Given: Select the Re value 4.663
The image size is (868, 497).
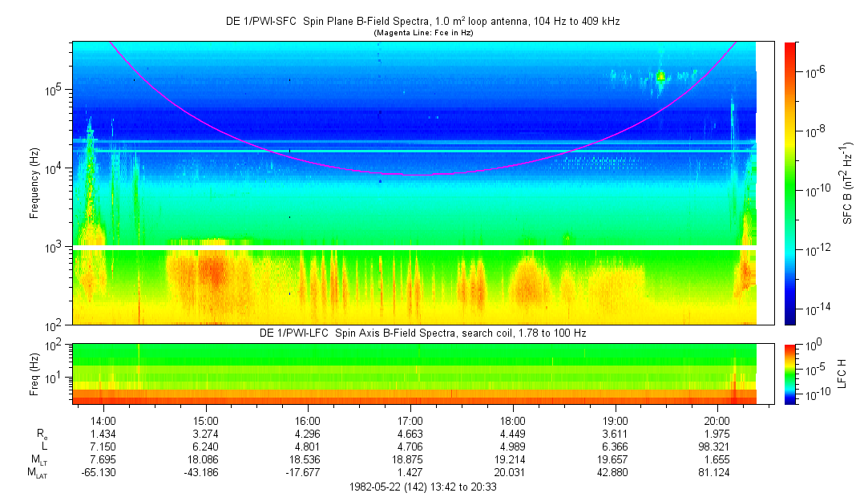Looking at the screenshot, I should [x=410, y=433].
